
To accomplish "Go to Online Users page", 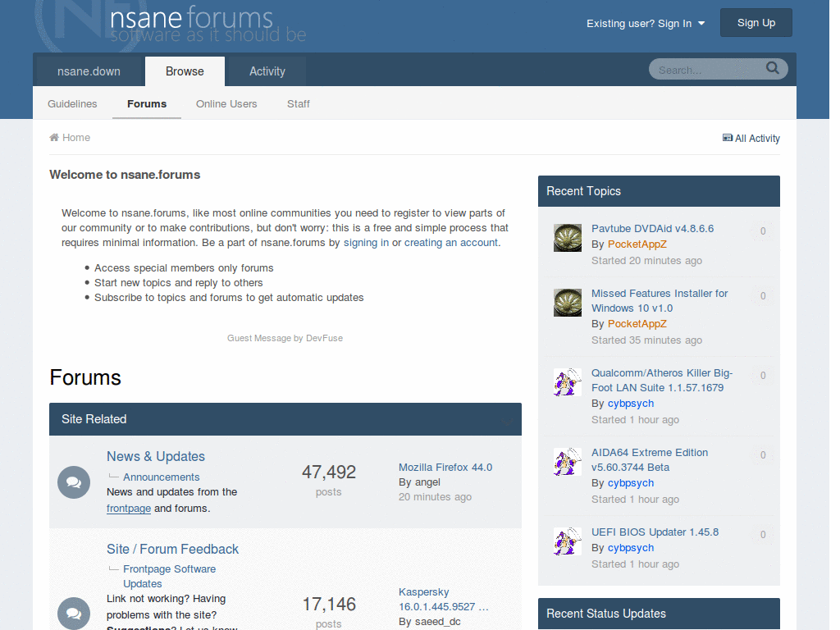I will coord(226,104).
